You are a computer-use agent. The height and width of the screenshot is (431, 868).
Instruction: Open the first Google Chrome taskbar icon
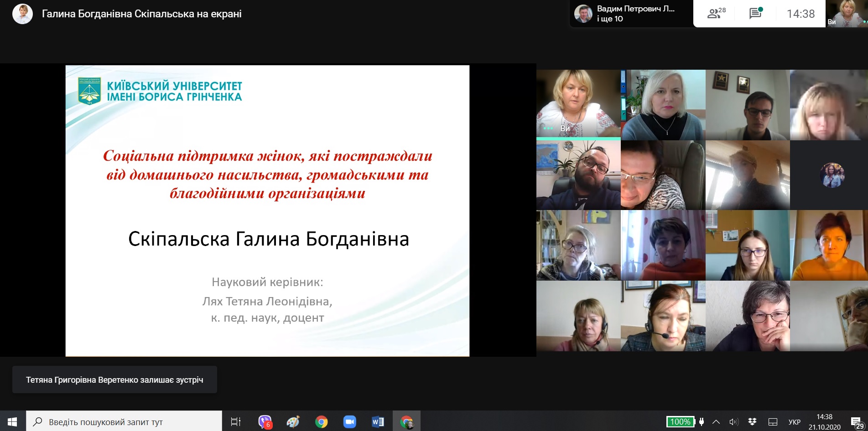point(321,422)
